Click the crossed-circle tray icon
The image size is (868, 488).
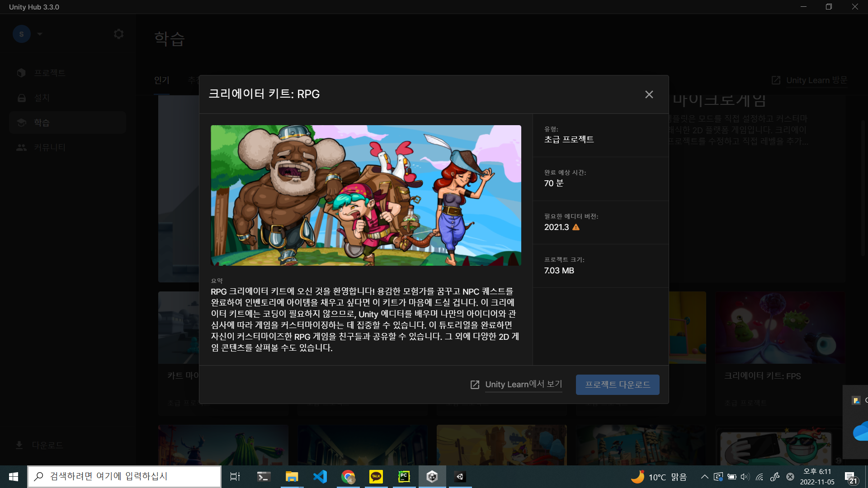(790, 477)
